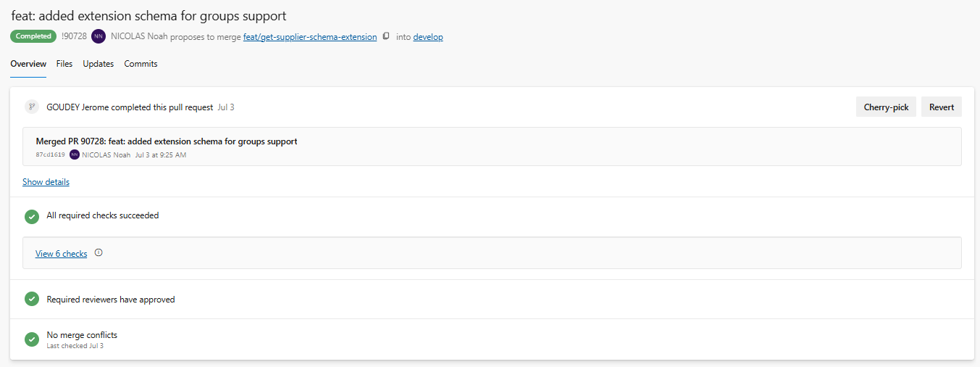Go to the Updates tab
Screen dimensions: 980x367
pyautogui.click(x=98, y=64)
